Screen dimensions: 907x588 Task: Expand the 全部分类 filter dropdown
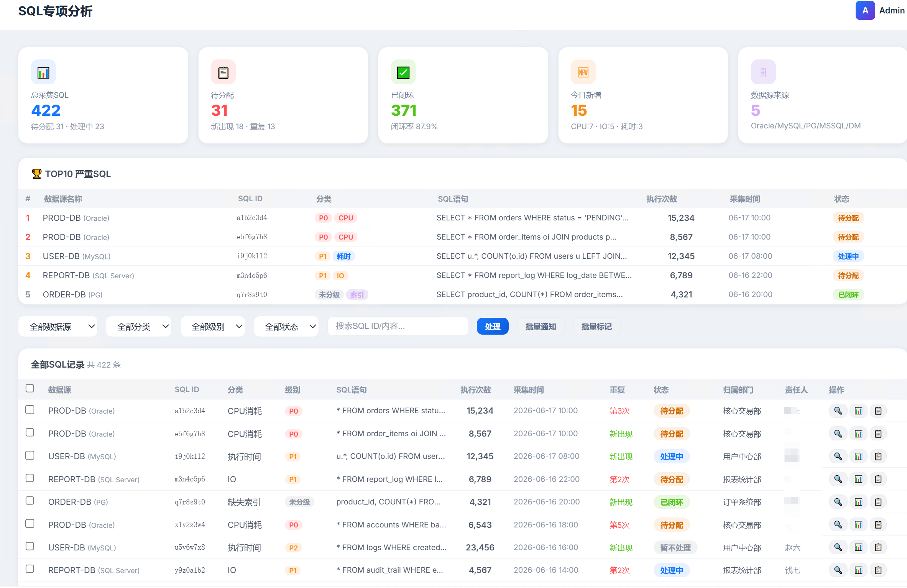coord(139,327)
